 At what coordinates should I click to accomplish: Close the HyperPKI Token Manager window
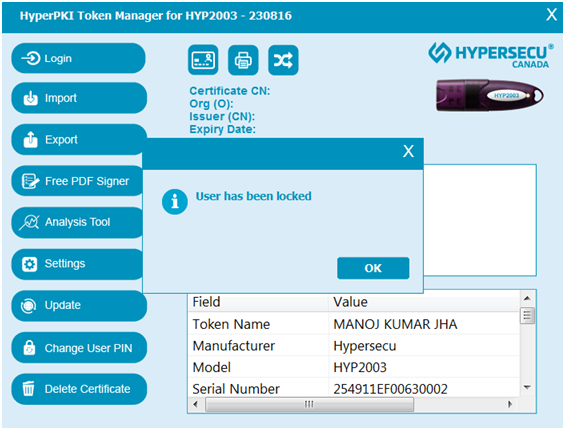551,15
